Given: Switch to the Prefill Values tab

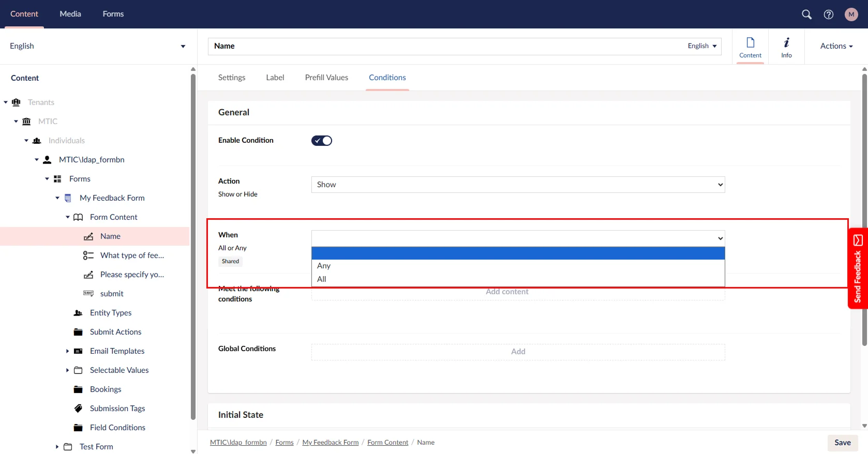Looking at the screenshot, I should pyautogui.click(x=326, y=78).
